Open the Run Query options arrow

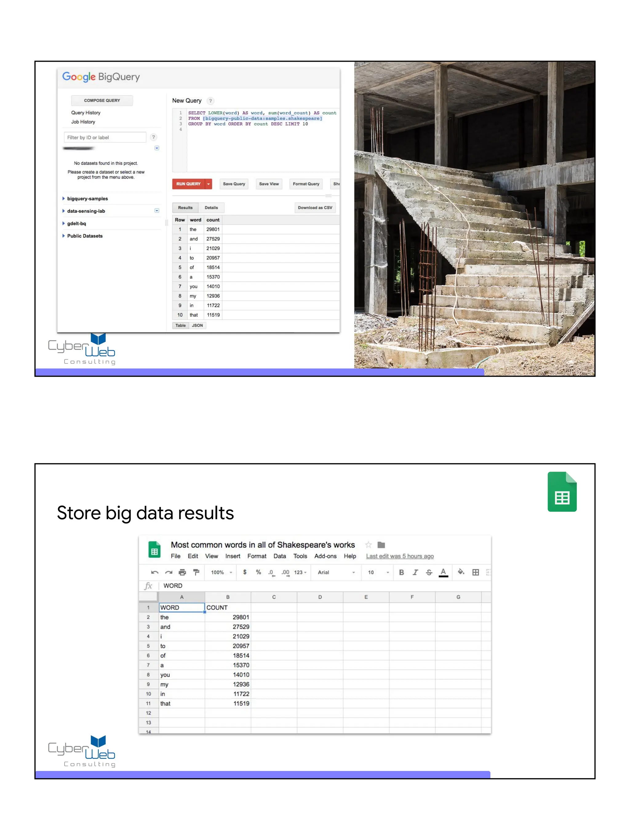208,184
